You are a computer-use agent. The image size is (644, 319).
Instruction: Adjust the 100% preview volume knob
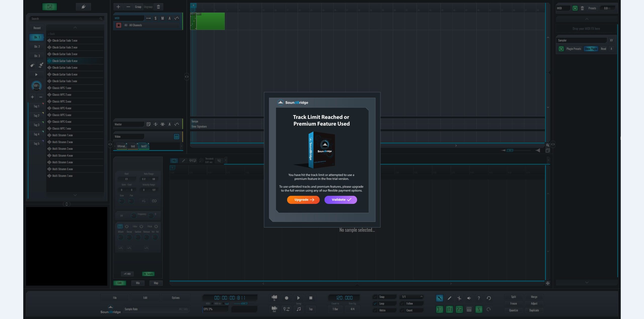tap(36, 86)
